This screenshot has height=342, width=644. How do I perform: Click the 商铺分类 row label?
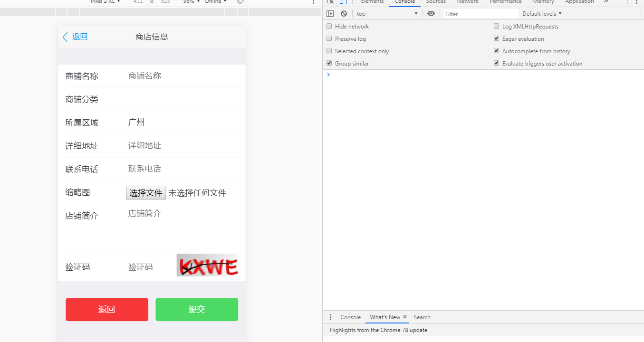82,99
